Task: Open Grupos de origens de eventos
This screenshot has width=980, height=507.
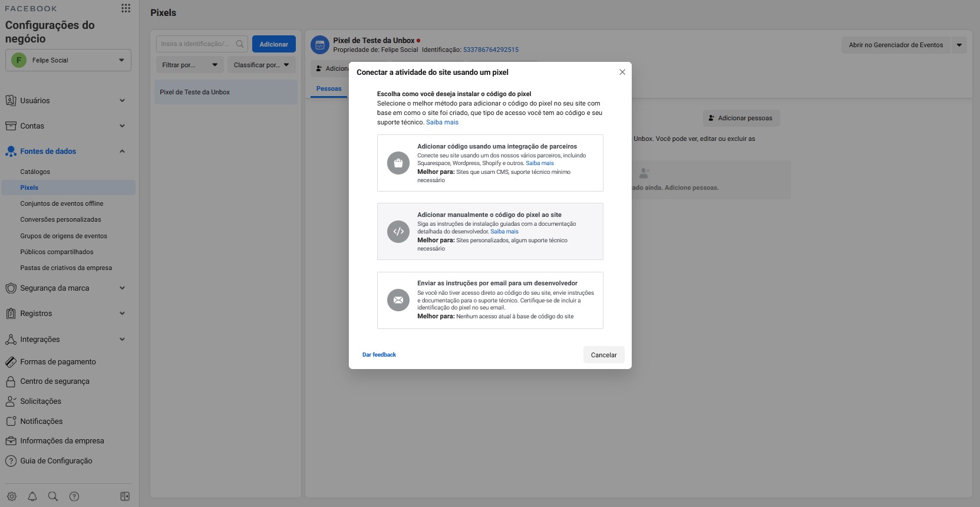Action: pyautogui.click(x=64, y=236)
